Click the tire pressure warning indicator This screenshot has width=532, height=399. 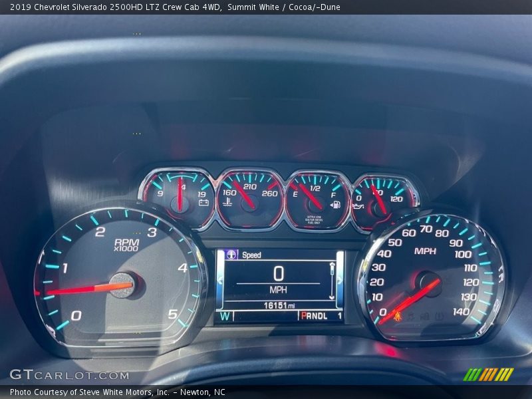point(440,316)
